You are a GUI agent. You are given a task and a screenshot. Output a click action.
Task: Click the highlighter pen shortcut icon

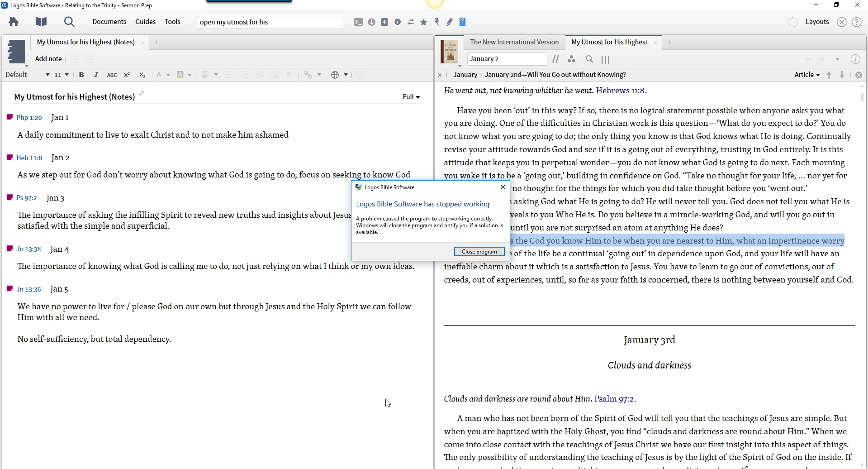click(x=450, y=22)
